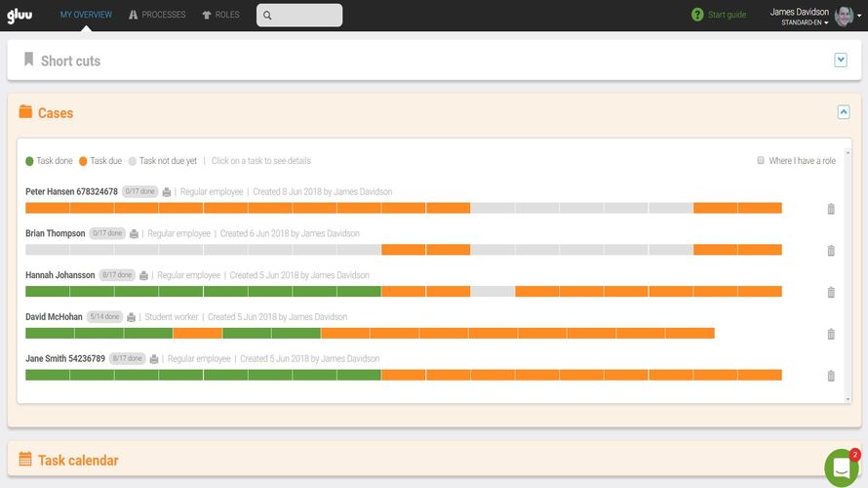The height and width of the screenshot is (488, 868).
Task: Delete the Peter Hansen case
Action: coord(831,209)
